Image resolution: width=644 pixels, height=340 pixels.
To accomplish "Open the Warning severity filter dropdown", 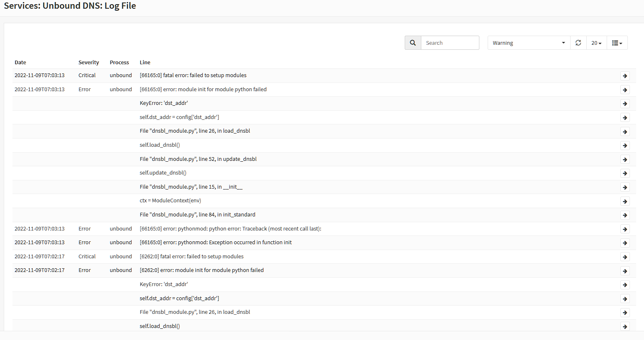I will click(x=528, y=43).
